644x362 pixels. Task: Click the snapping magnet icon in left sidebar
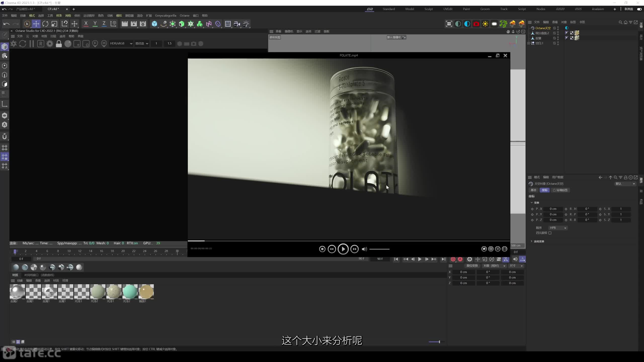5,137
